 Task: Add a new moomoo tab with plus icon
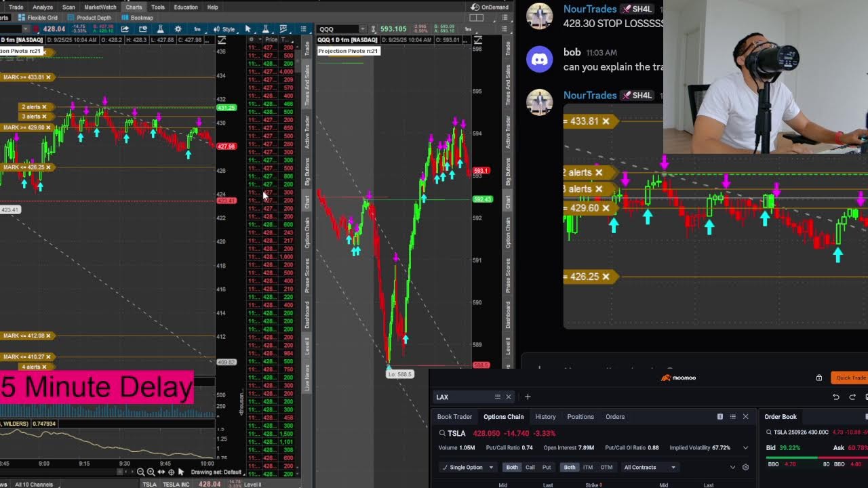(x=528, y=397)
